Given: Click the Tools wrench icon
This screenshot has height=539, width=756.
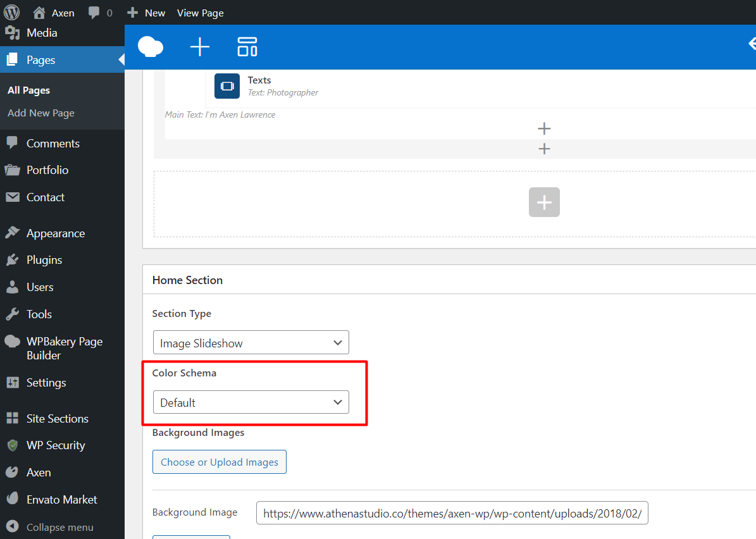Looking at the screenshot, I should coord(12,314).
